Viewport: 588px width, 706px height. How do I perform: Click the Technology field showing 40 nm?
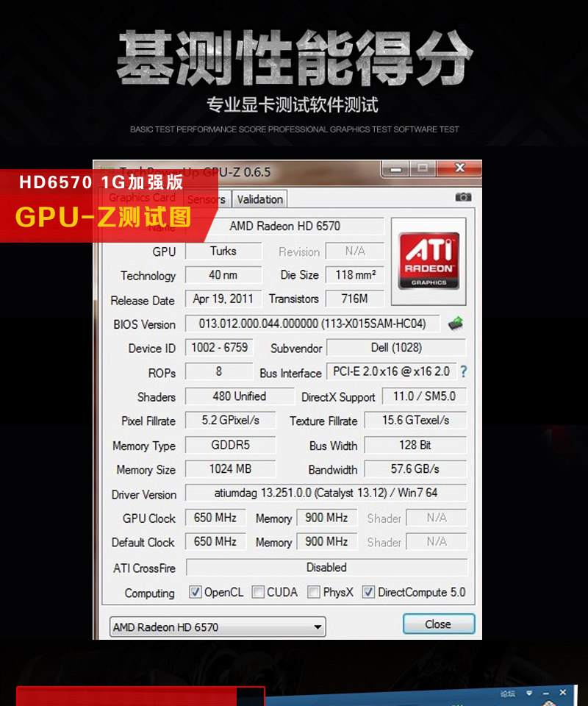tap(223, 274)
